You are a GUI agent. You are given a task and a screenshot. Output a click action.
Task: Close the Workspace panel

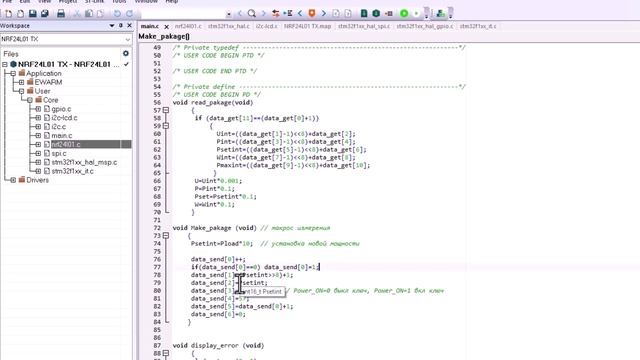click(129, 25)
